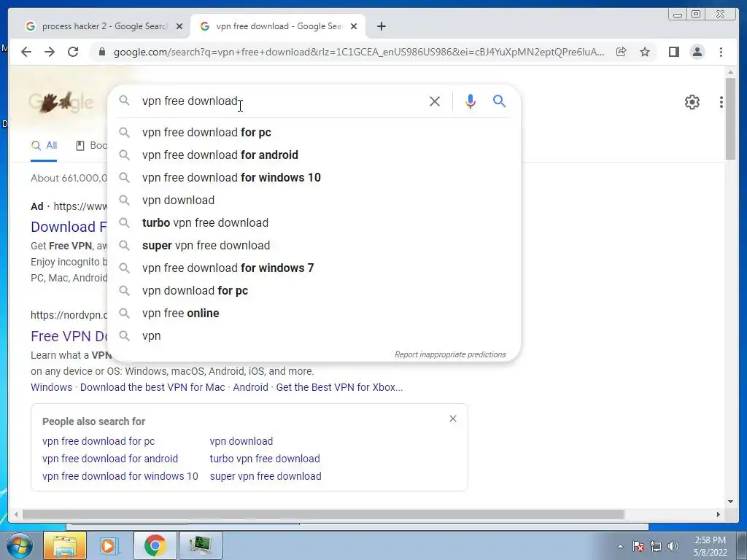
Task: Open the taskbar clock showing 2:58 PM
Action: click(710, 546)
